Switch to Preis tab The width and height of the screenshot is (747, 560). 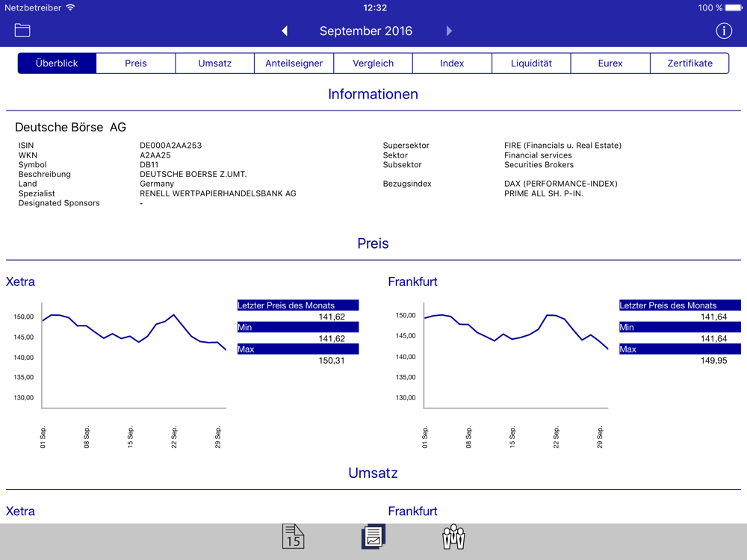(x=136, y=63)
